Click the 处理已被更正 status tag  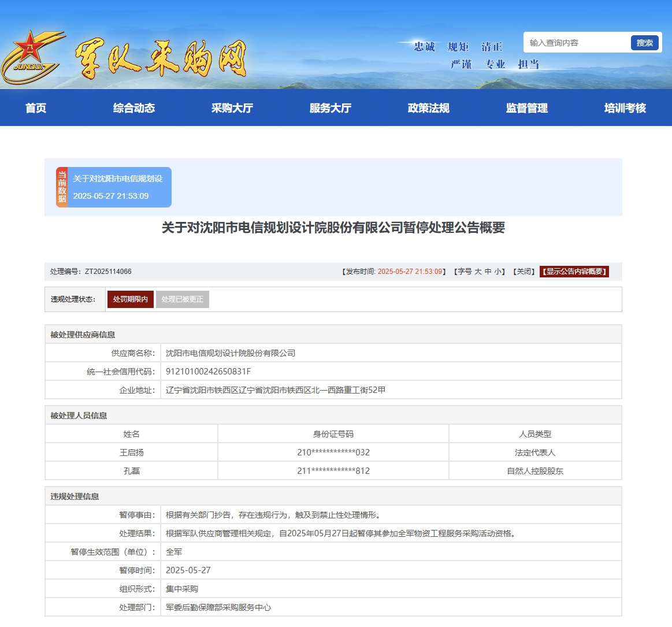[x=183, y=299]
